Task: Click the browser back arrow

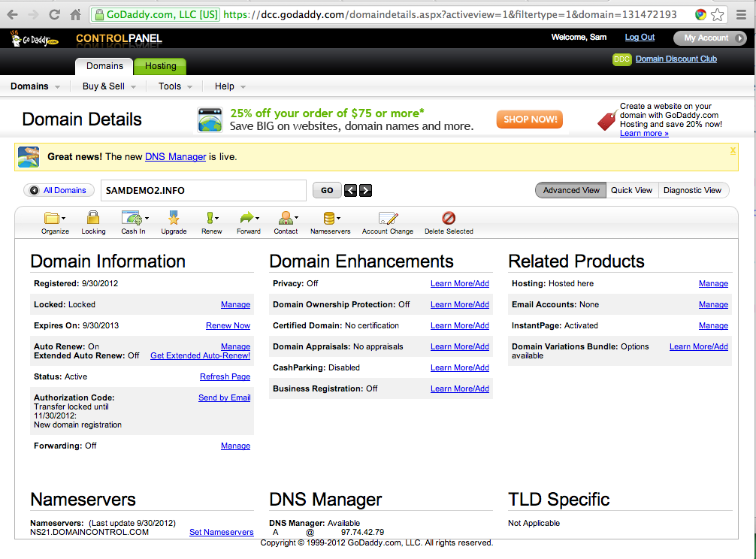Action: coord(12,15)
